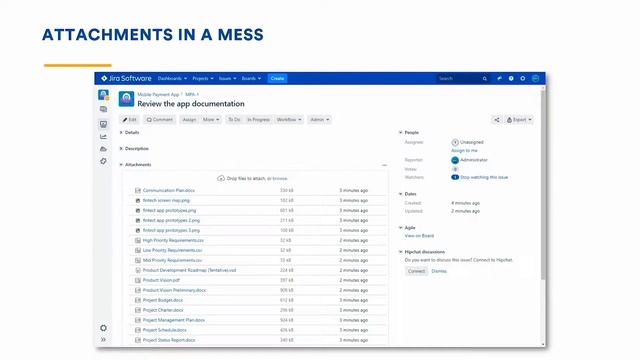Screen dimensions: 640x360
Task: Click the watchers count badge
Action: [x=455, y=177]
